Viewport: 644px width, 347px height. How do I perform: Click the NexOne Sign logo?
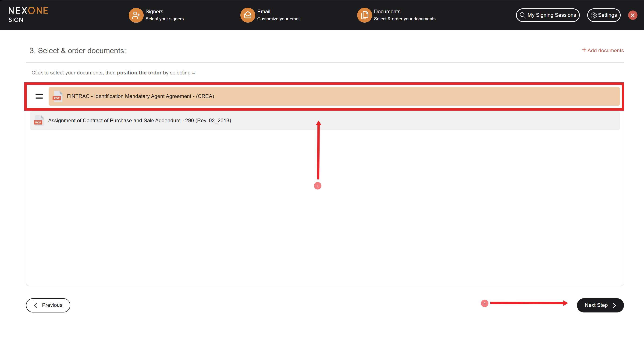point(28,14)
